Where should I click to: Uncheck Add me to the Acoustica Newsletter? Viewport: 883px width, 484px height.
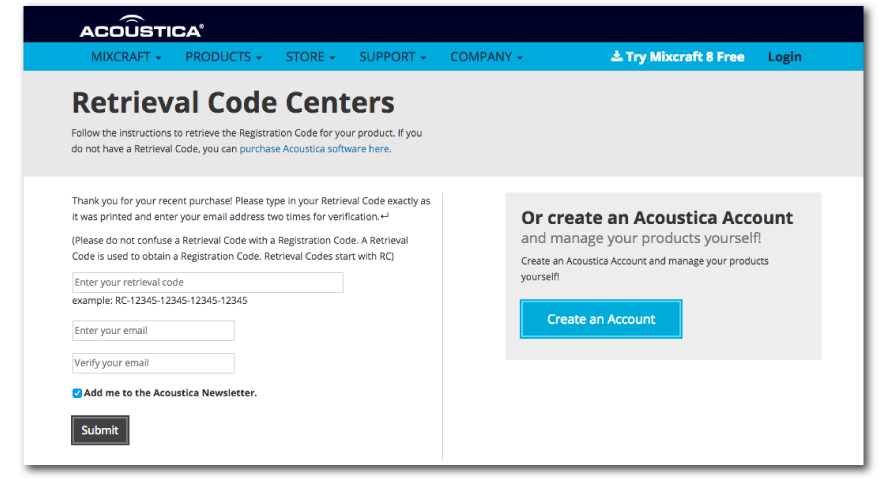[x=77, y=393]
